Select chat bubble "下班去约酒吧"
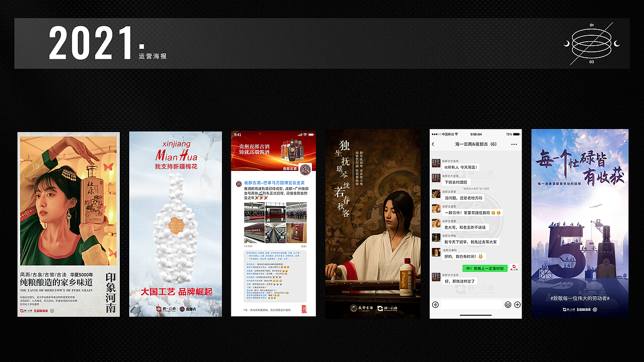The width and height of the screenshot is (644, 362). [455, 182]
